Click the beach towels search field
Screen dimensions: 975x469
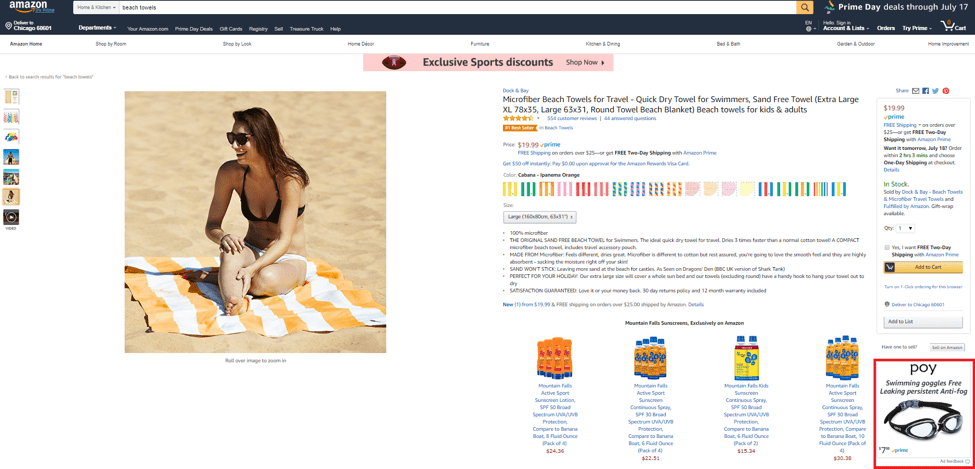457,7
